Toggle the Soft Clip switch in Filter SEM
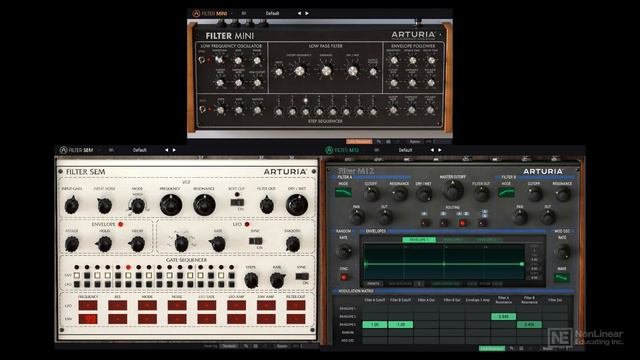 click(x=237, y=202)
